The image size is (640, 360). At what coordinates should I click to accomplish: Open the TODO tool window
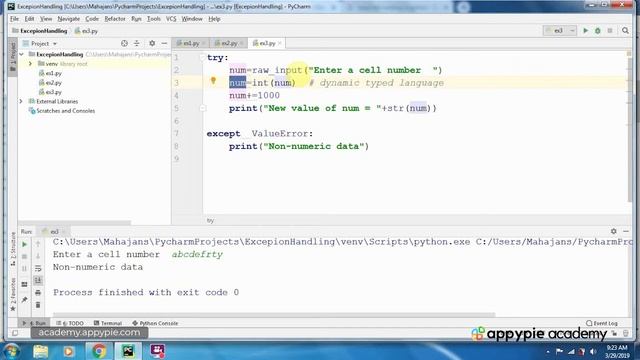point(70,323)
